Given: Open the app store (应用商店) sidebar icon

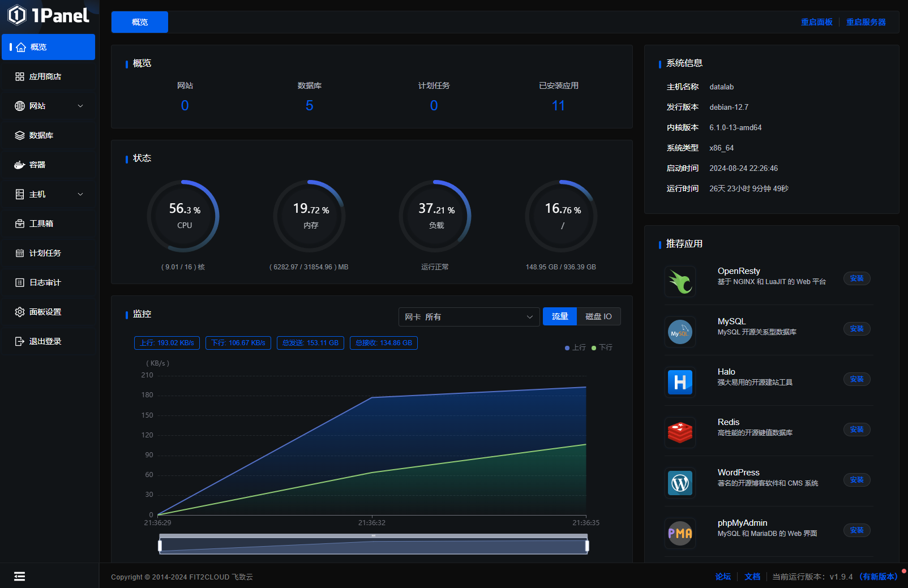Looking at the screenshot, I should pos(20,76).
